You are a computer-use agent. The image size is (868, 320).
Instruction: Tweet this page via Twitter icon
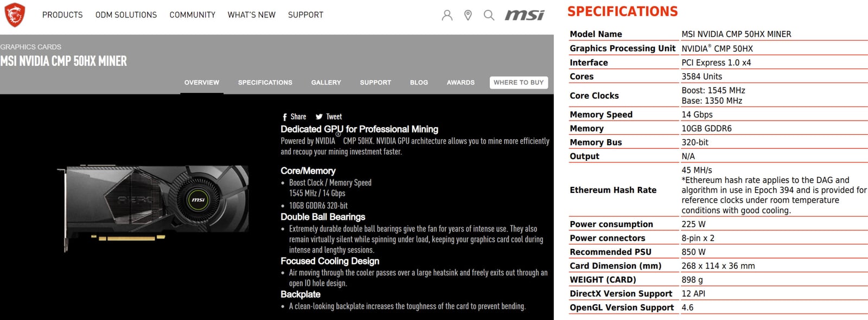329,117
